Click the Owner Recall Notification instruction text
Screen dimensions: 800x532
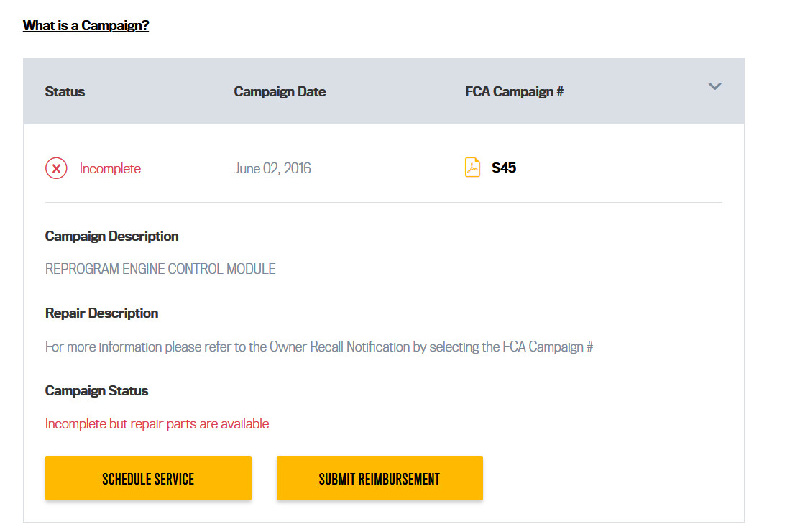318,347
